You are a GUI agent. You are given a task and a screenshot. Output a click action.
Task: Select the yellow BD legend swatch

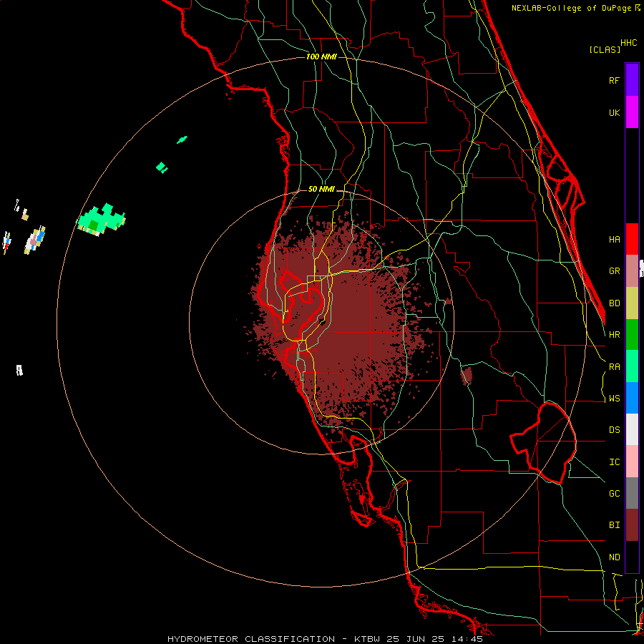[x=632, y=303]
